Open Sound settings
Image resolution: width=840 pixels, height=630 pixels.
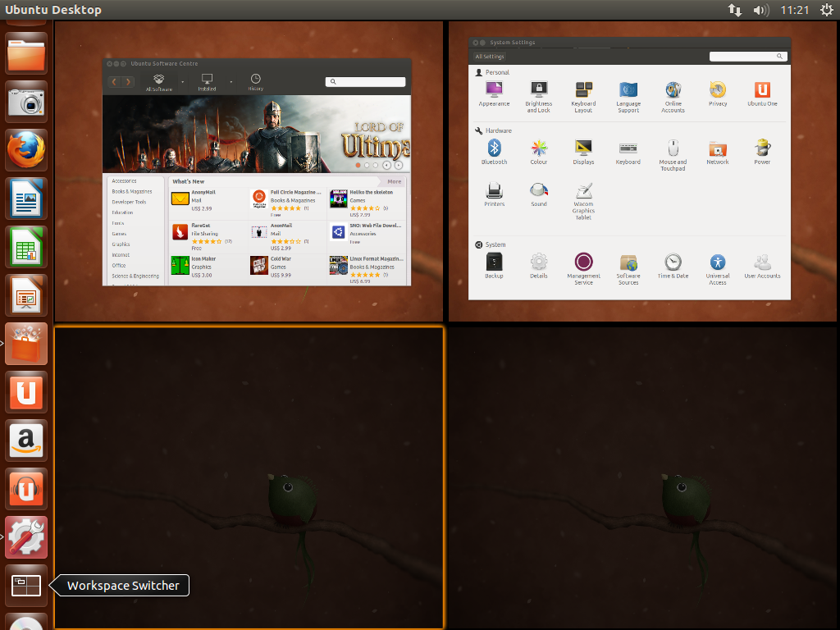pos(538,194)
